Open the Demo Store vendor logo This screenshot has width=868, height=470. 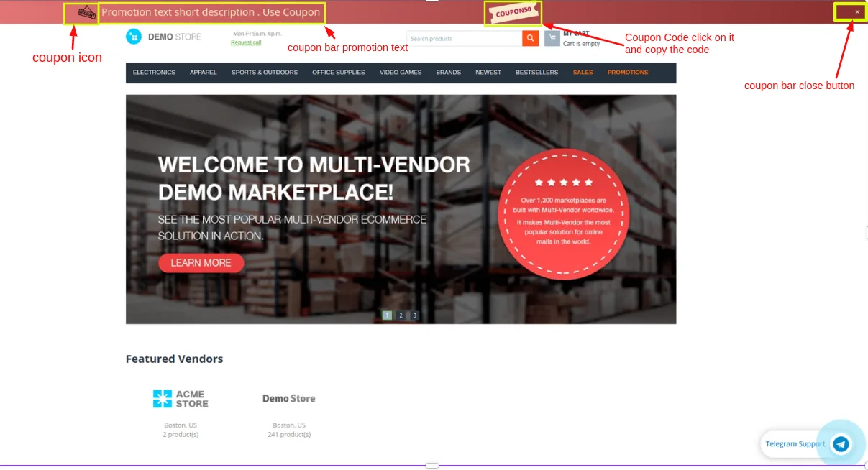point(289,398)
